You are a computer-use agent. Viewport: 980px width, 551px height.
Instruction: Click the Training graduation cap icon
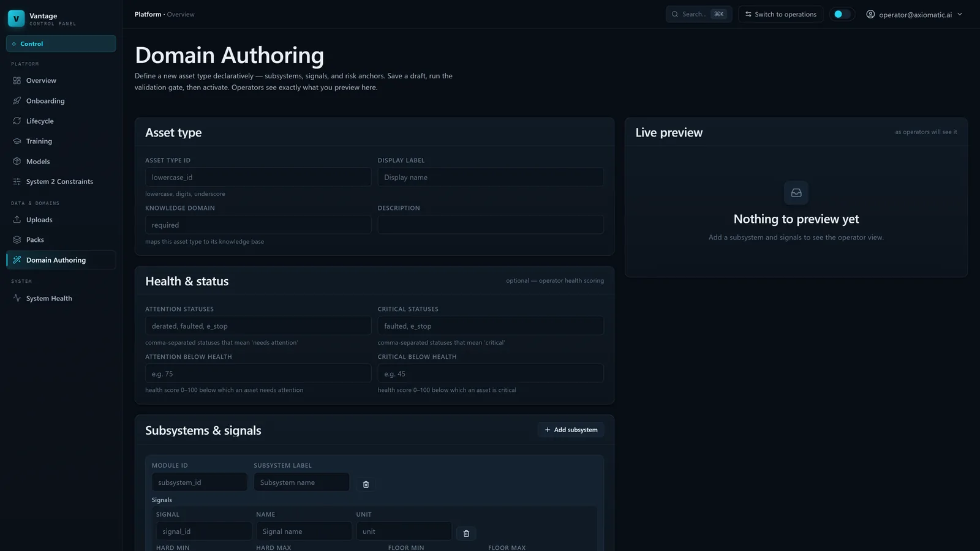17,141
